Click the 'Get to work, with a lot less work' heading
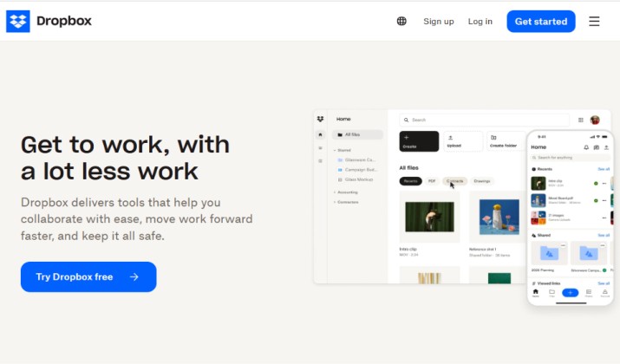620x364 pixels. 126,158
